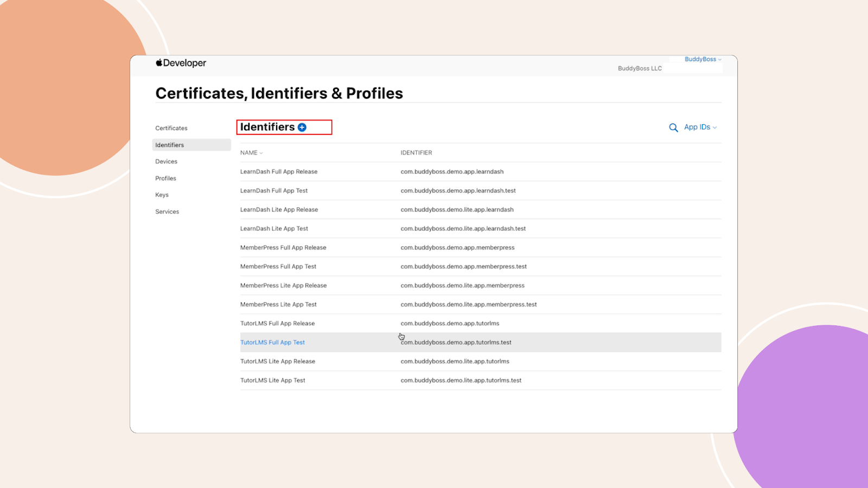
Task: Click com.buddyboss.demo.lite.app.tutorlms.test identifier text
Action: (461, 381)
